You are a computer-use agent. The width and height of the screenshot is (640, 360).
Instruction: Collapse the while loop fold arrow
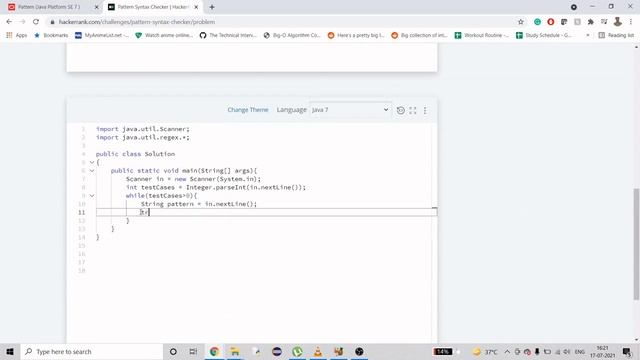92,196
